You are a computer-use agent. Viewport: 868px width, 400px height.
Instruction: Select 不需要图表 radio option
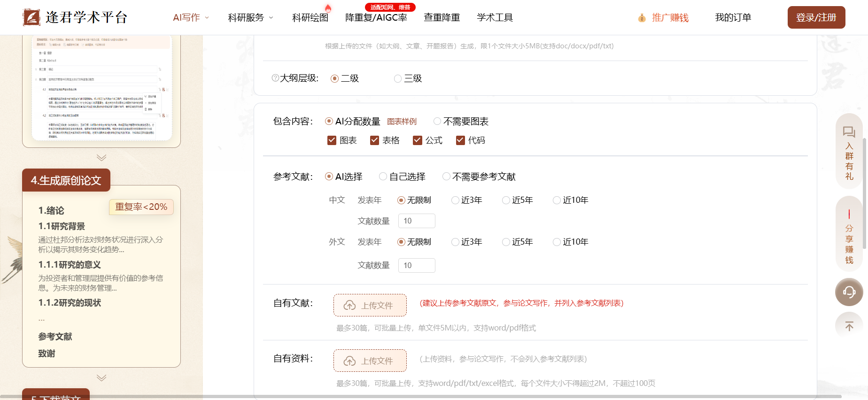pos(437,121)
